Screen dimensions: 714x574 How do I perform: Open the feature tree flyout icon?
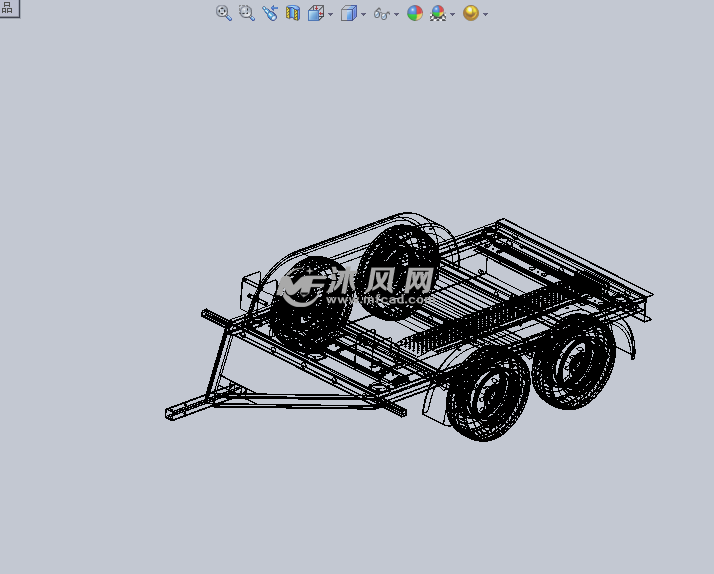point(7,7)
